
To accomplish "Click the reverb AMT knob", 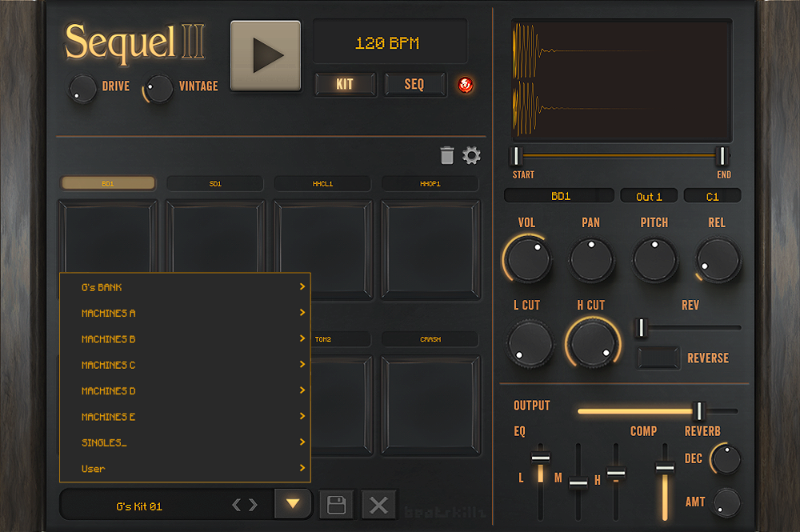I will [x=726, y=502].
